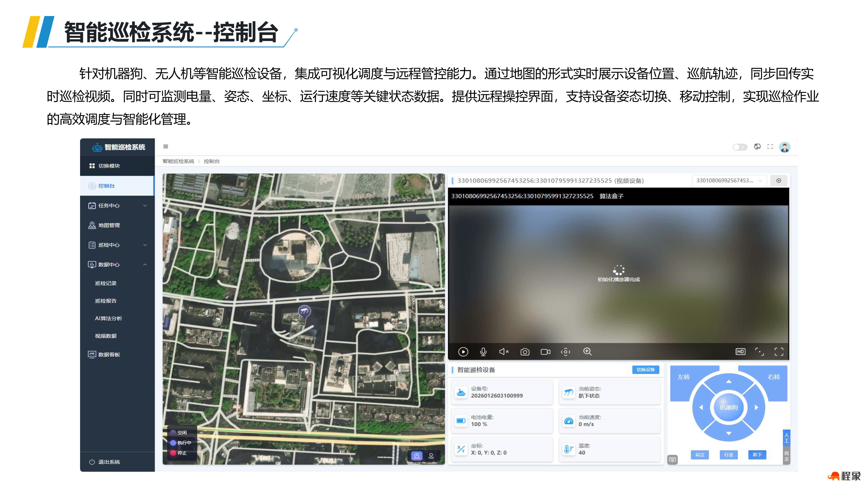Click 退出系统 in sidebar

coord(117,462)
